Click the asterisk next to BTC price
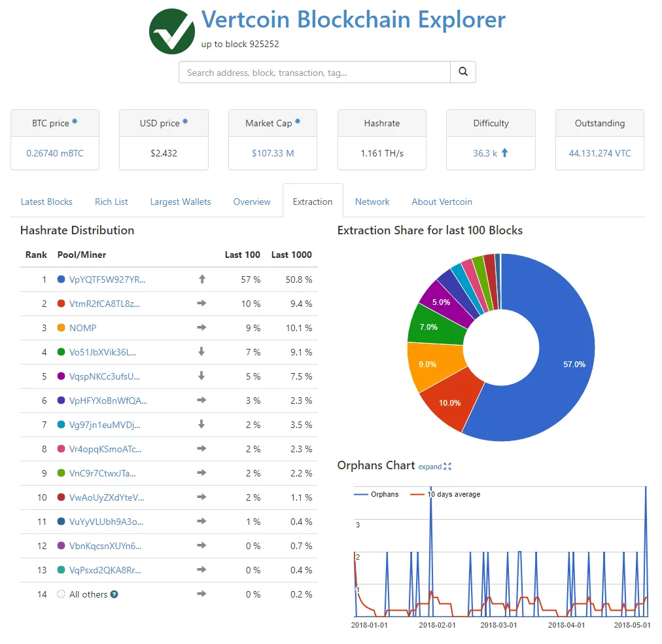662x644 pixels. (75, 122)
